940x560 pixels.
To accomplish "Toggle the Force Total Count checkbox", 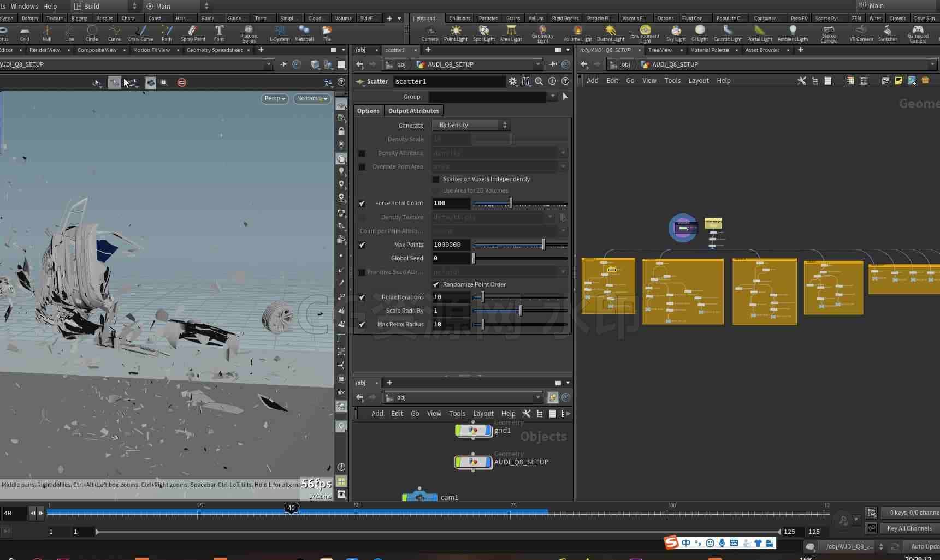I will point(362,204).
